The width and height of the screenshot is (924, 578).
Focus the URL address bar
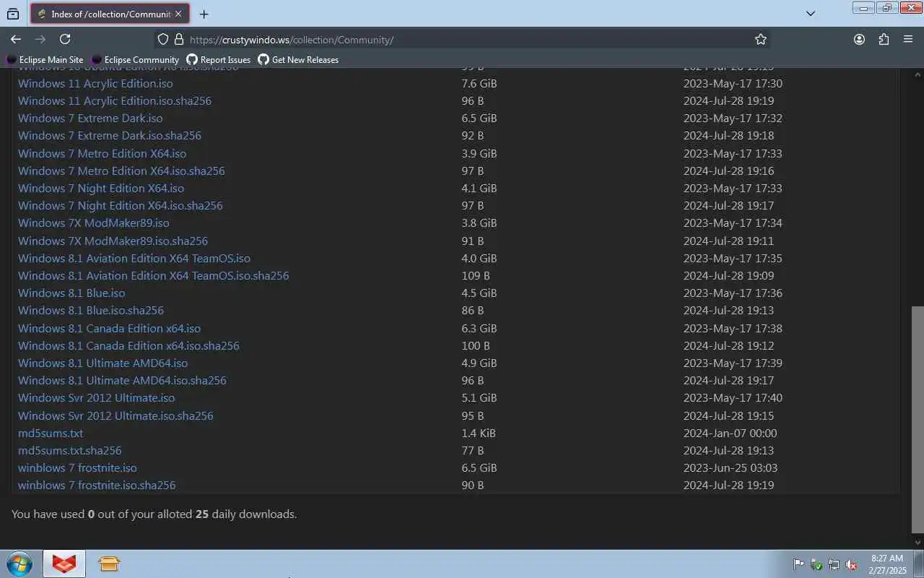tap(462, 40)
